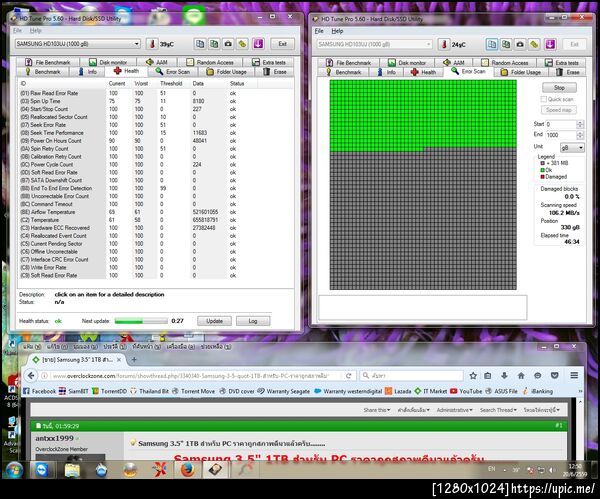Open Facebook bookmark link
600x499 pixels.
[39, 391]
